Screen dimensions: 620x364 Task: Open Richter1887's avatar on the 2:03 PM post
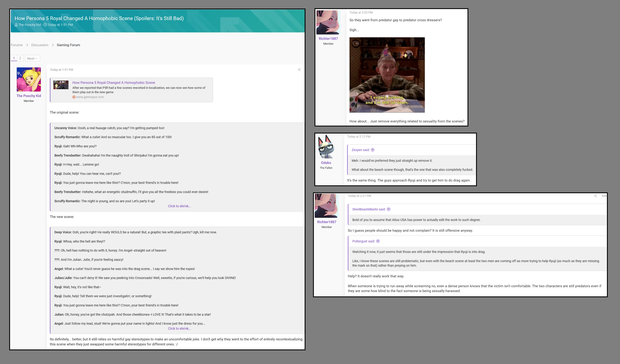pos(328,22)
